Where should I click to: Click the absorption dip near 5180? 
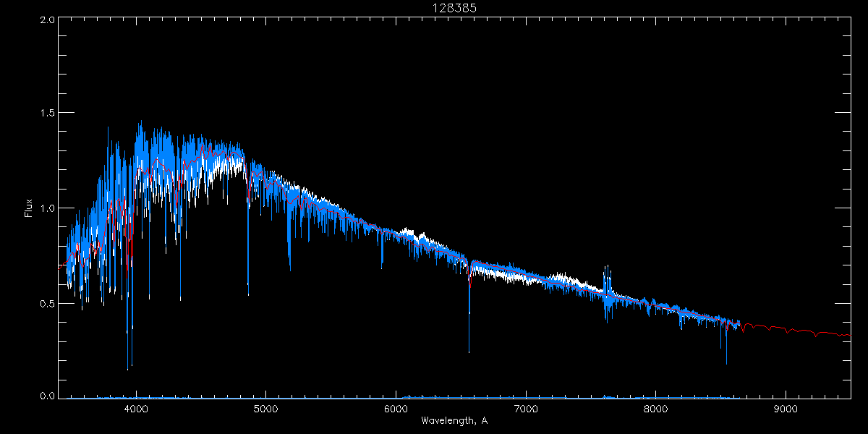[x=289, y=264]
